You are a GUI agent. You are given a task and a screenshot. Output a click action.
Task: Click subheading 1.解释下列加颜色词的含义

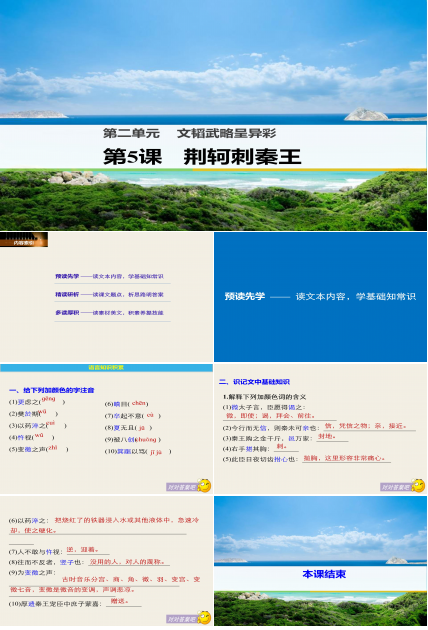pos(264,397)
